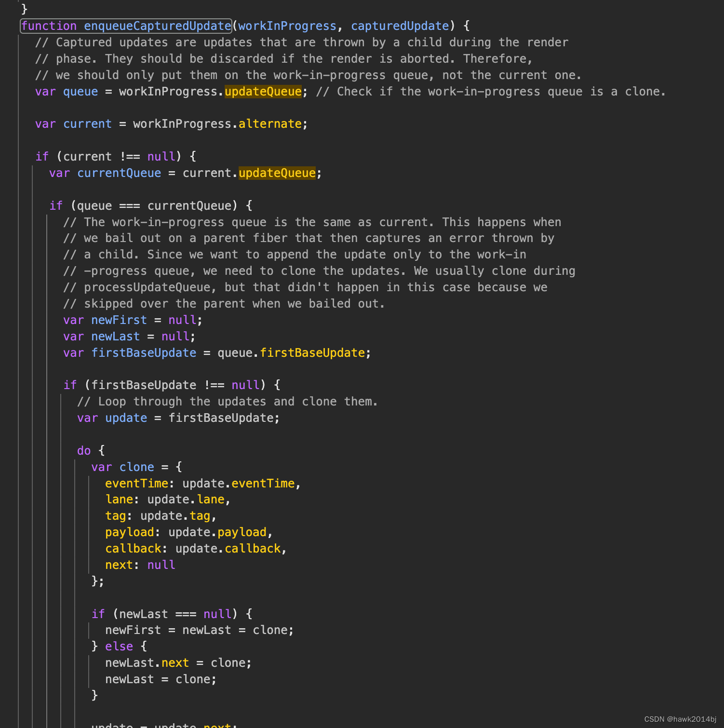The width and height of the screenshot is (724, 728).
Task: Click the highlighted updateQueue after workInProgress
Action: tap(263, 92)
